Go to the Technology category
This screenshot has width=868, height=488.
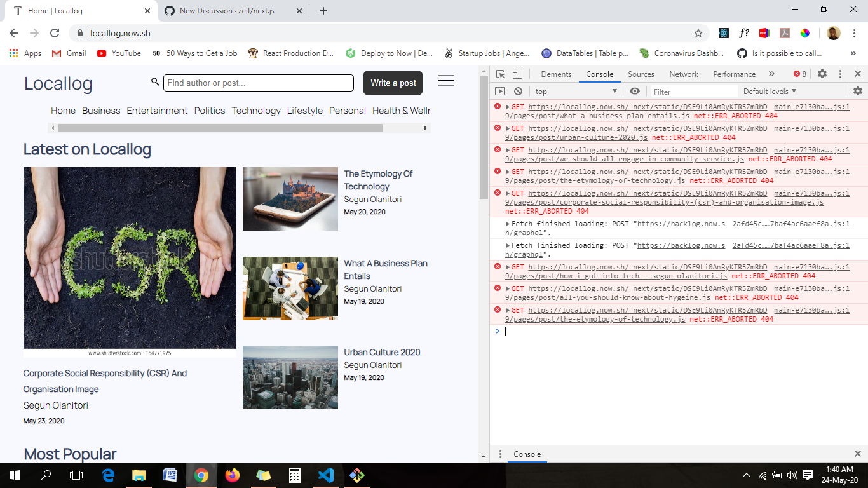(x=256, y=111)
